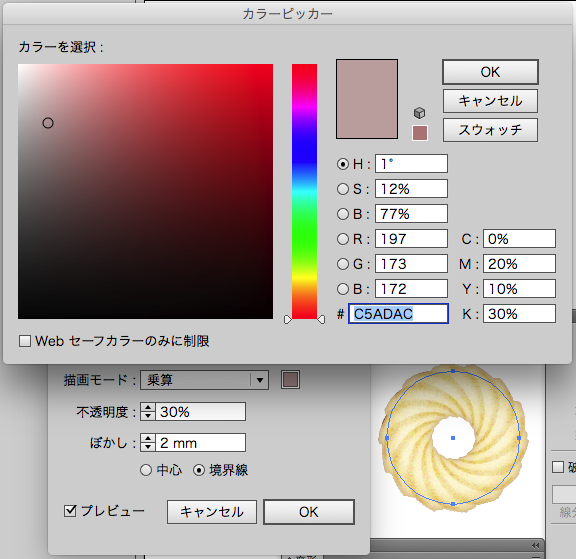Click the out-of-web-color warning cube icon
This screenshot has height=559, width=576.
coord(420,113)
